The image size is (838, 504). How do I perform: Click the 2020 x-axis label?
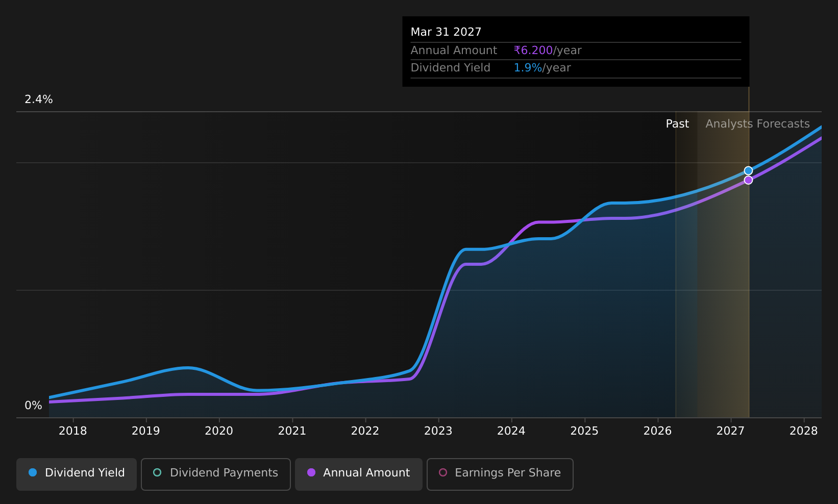(x=219, y=431)
